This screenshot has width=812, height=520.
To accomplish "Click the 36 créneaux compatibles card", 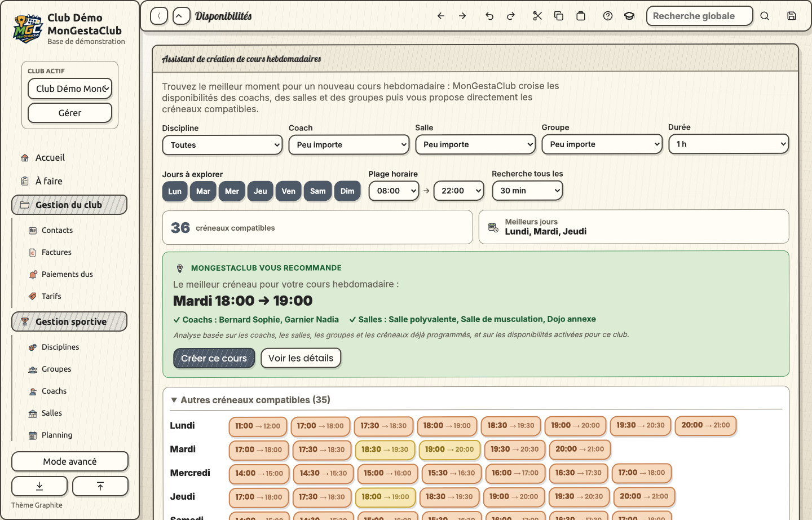I will coord(317,227).
